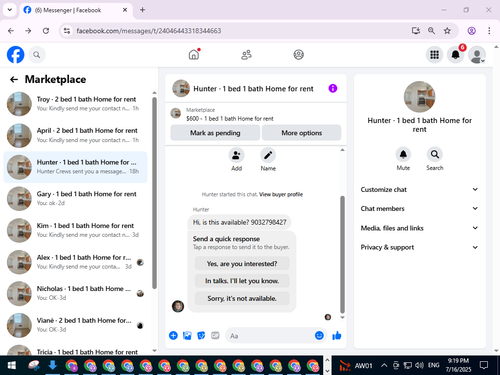This screenshot has width=500, height=375.
Task: Go back using the Marketplace back arrow
Action: coord(14,79)
